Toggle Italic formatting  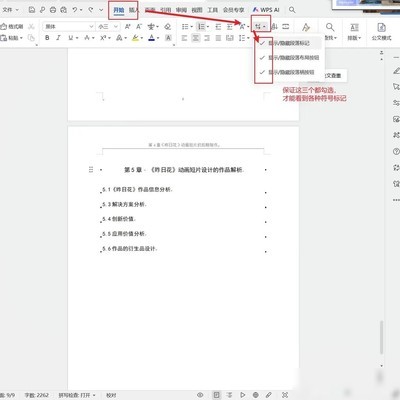point(58,38)
